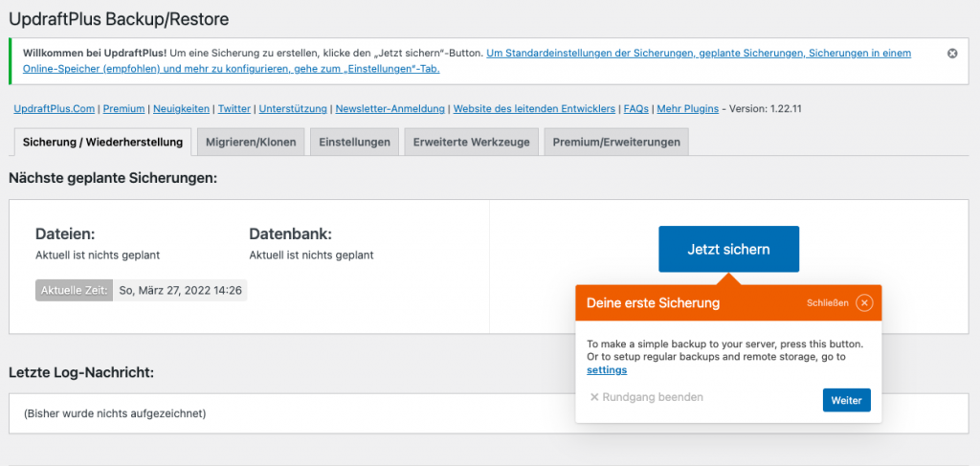Open the Premium/Erweiterungen tab
Viewport: 980px width, 466px height.
click(616, 142)
